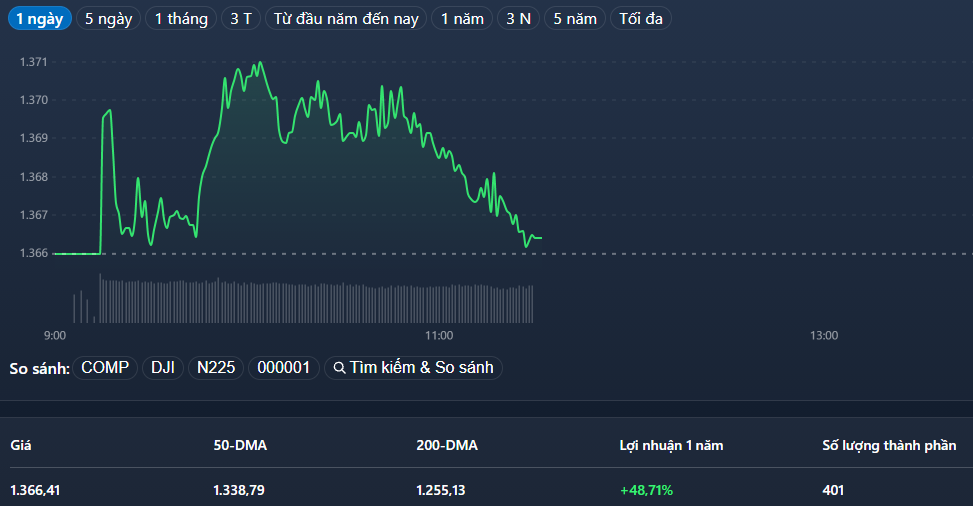Open "Tìm kiếm & So sánh" search
The image size is (973, 506).
pyautogui.click(x=413, y=368)
